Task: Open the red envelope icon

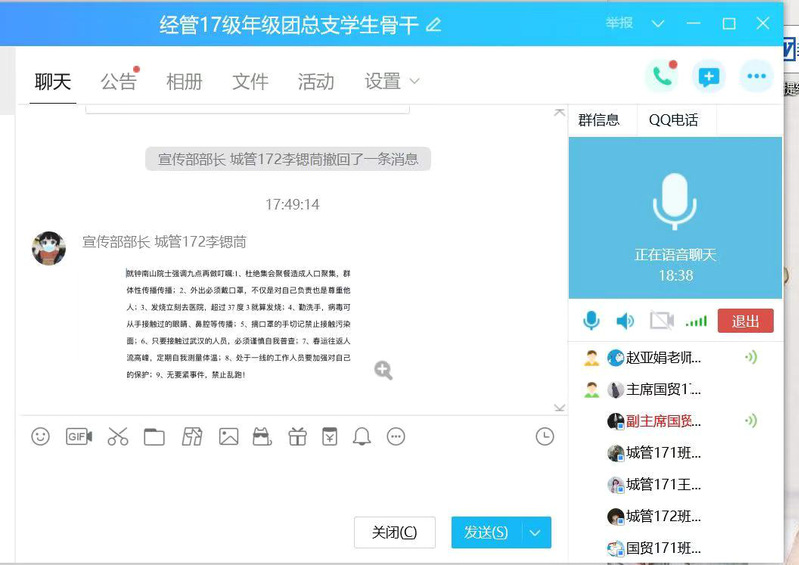Action: coord(329,436)
